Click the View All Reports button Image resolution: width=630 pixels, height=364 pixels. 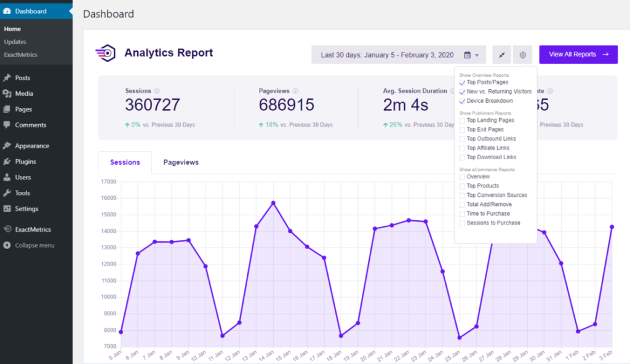click(x=578, y=55)
